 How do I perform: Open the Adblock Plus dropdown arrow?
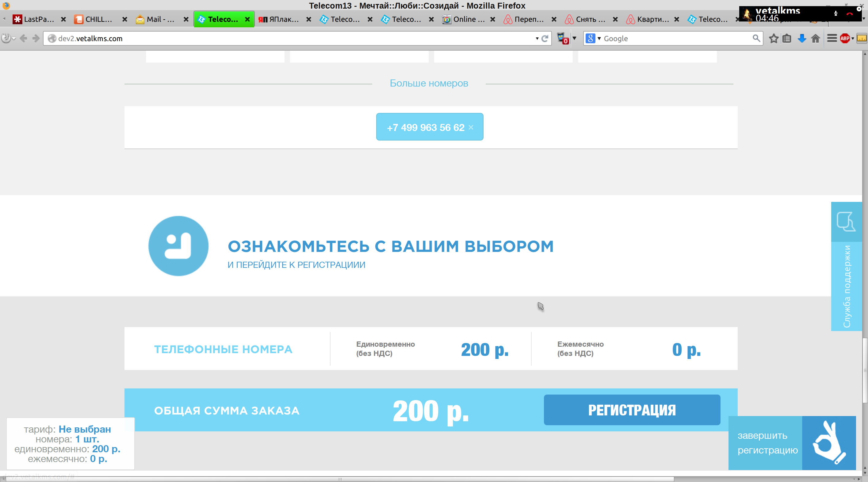[x=852, y=38]
